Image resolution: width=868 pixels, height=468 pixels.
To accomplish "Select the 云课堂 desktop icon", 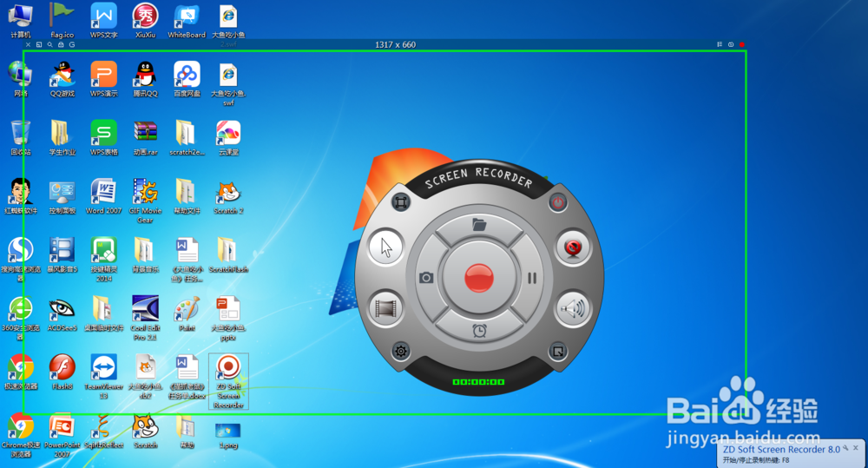I will (228, 138).
